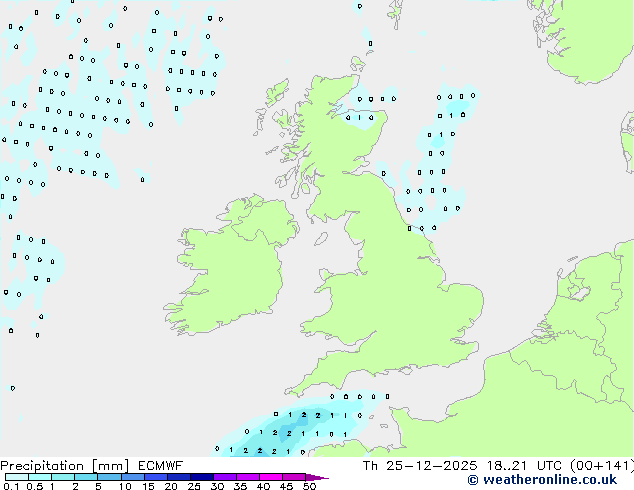The width and height of the screenshot is (634, 490).
Task: Click the time range '18..21 UTC'
Action: [x=524, y=466]
